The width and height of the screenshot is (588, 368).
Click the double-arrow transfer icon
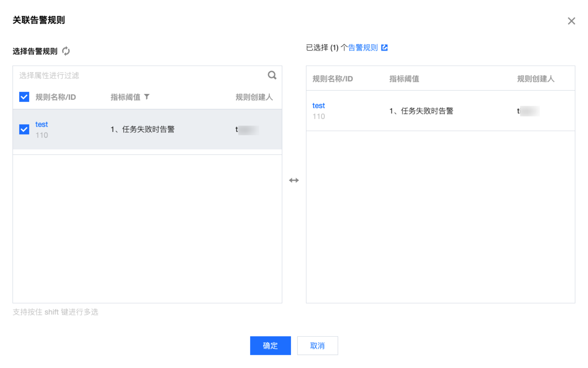294,180
